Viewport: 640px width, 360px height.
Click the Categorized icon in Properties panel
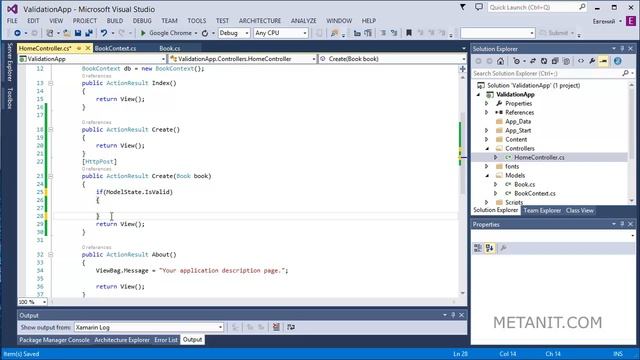pos(478,248)
